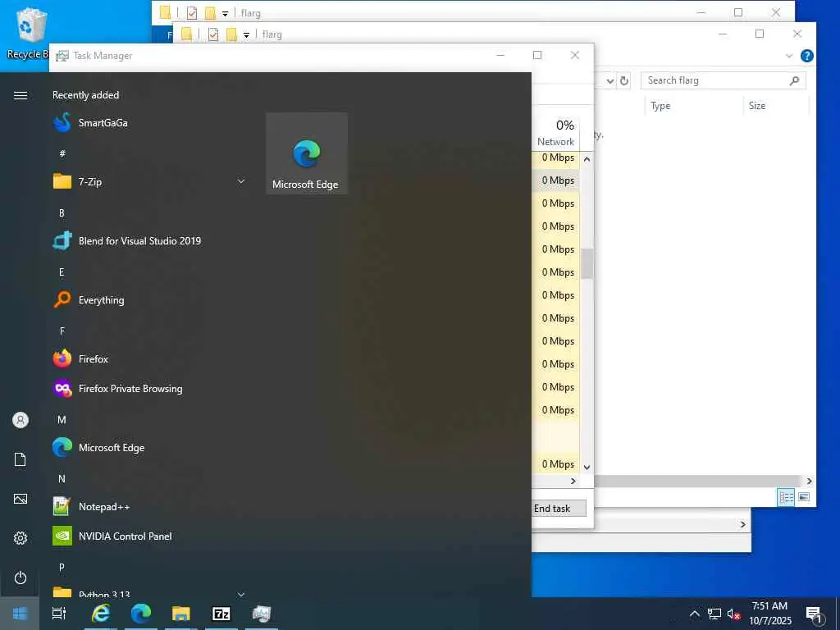Click Task Manager vertical scrollbar thumb
Screen dimensions: 840x630
587,263
